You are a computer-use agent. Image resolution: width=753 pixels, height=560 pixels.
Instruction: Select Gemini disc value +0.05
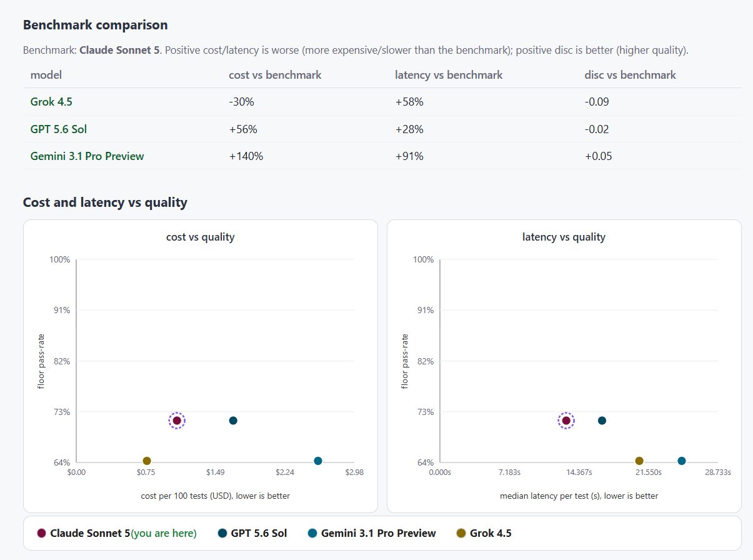click(x=599, y=156)
